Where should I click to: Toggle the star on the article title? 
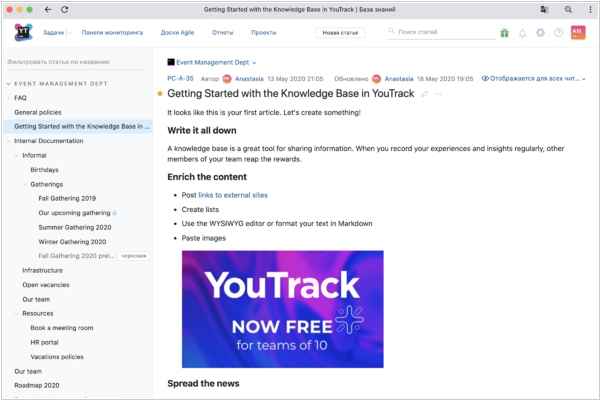(160, 93)
